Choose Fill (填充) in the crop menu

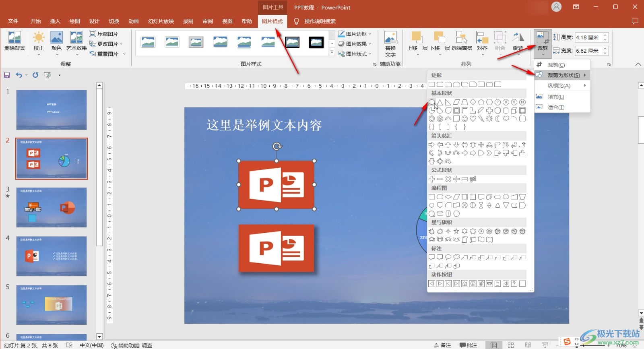(562, 97)
